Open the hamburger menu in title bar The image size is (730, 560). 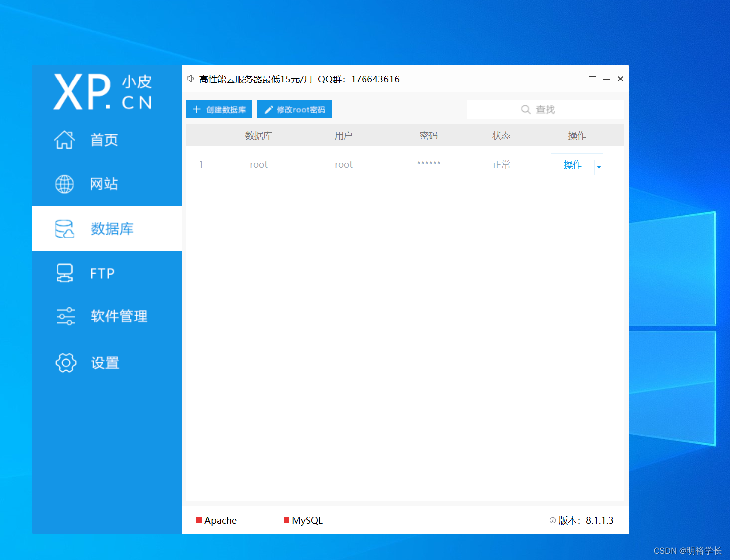point(593,79)
